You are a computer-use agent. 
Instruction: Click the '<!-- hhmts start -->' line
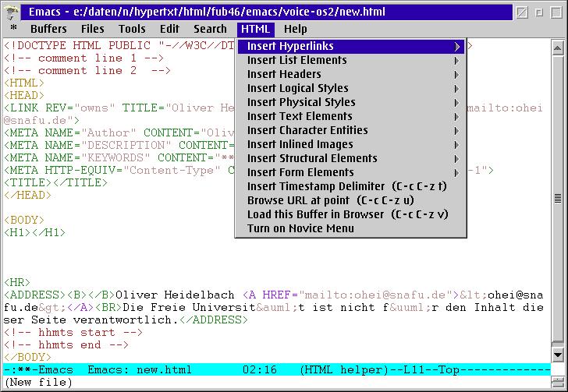73,332
